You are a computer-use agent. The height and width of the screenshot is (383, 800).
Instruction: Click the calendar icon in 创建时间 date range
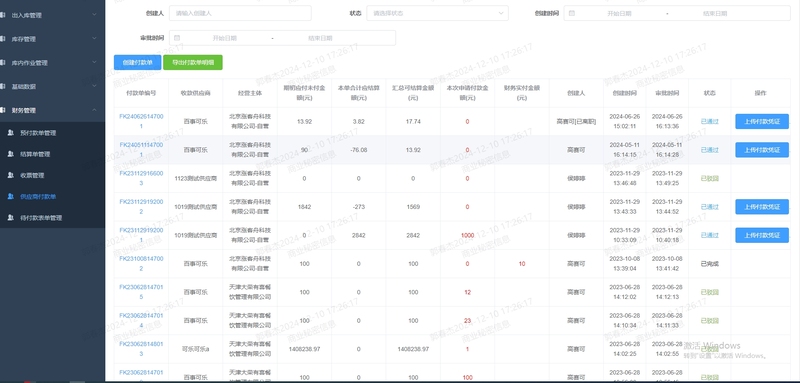[x=572, y=13]
